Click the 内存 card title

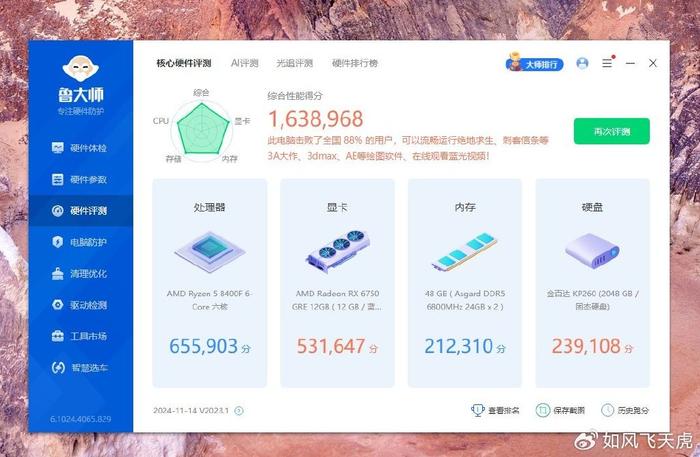point(465,207)
